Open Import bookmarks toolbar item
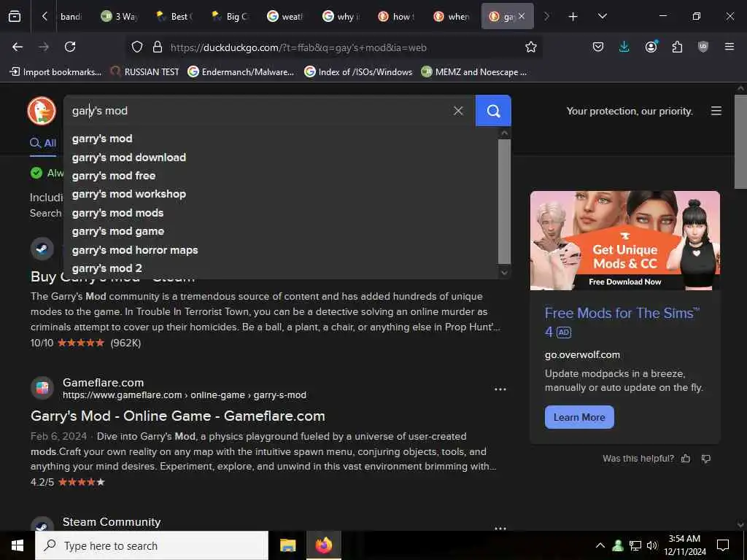The image size is (747, 560). tap(55, 72)
